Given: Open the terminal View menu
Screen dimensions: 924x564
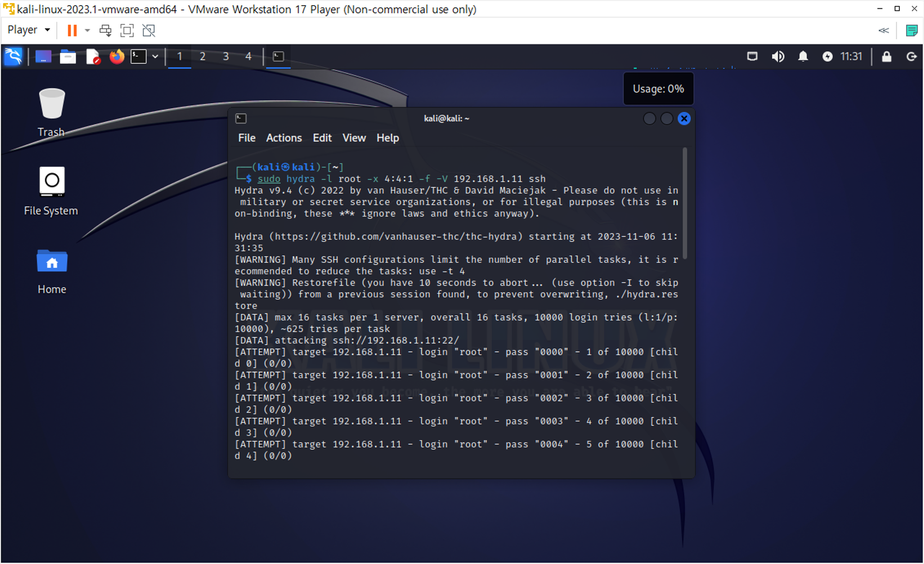Looking at the screenshot, I should pos(354,138).
